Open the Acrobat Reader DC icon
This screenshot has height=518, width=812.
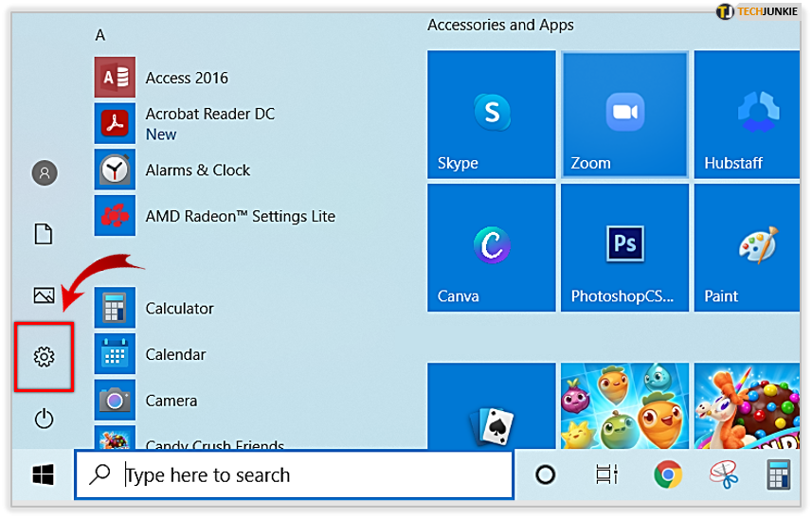(x=115, y=124)
